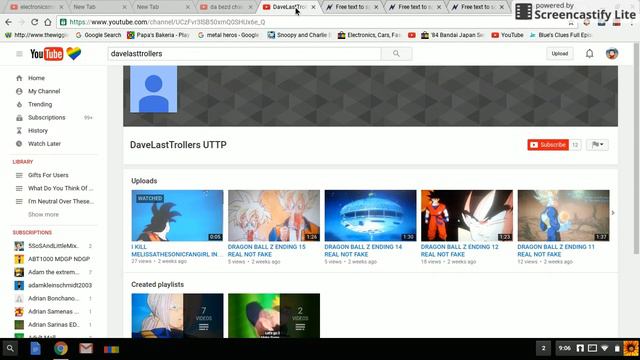Open adamkleinschmidt2003 subscription

coord(53,285)
